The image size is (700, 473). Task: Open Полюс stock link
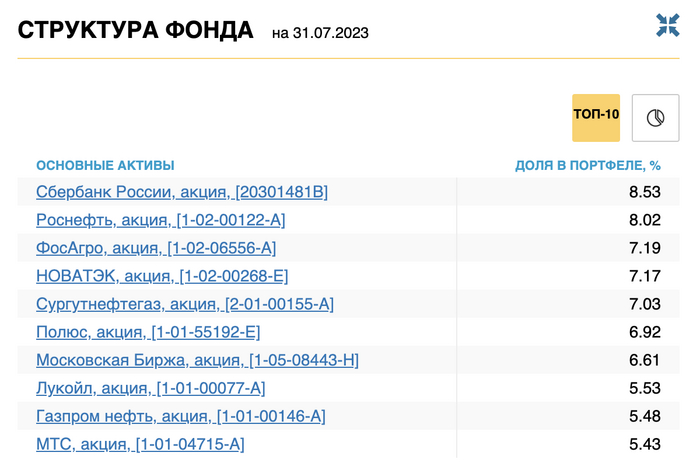(148, 332)
